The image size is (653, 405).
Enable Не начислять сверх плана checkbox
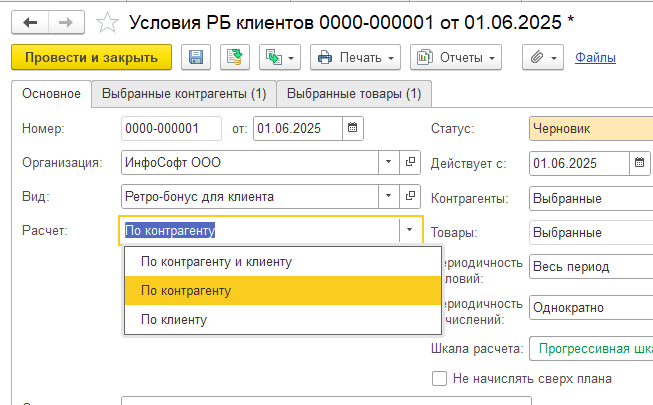(438, 378)
